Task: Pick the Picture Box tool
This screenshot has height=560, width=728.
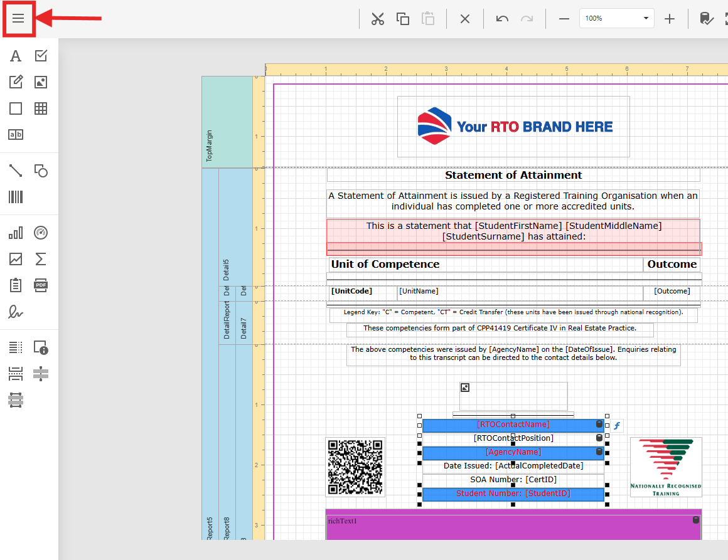Action: click(41, 82)
